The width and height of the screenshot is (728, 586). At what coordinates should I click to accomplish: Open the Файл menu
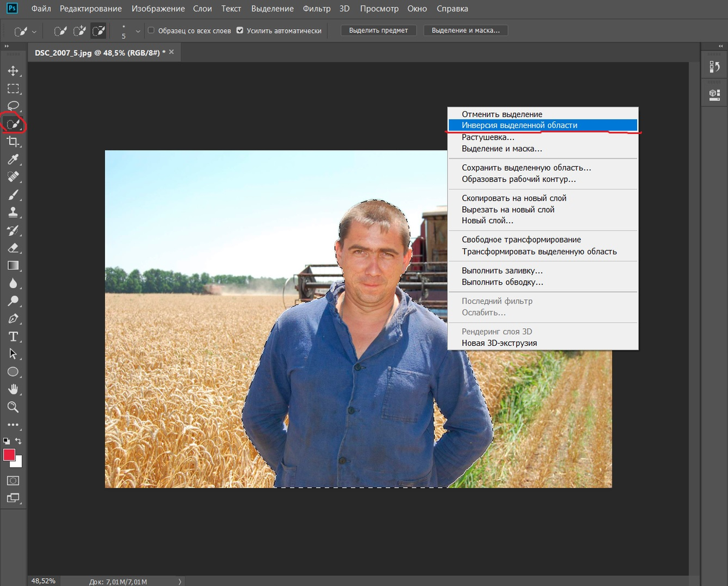tap(41, 8)
